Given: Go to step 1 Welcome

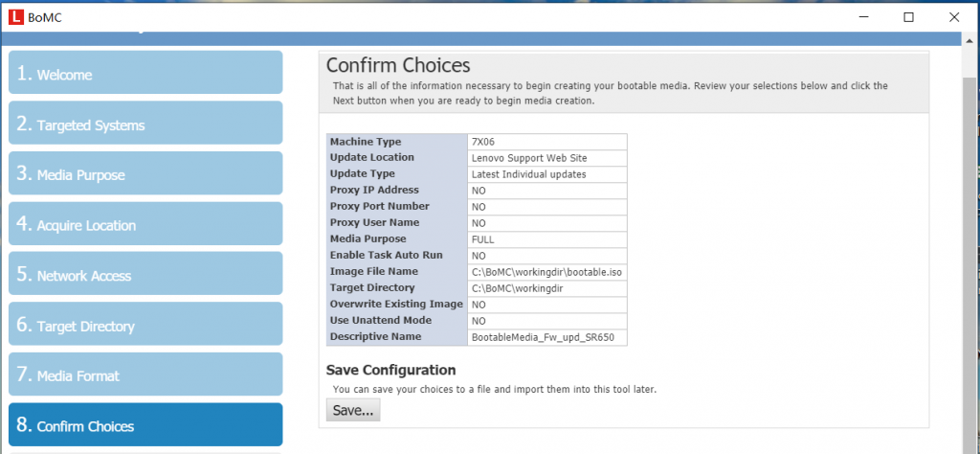Looking at the screenshot, I should pos(145,73).
